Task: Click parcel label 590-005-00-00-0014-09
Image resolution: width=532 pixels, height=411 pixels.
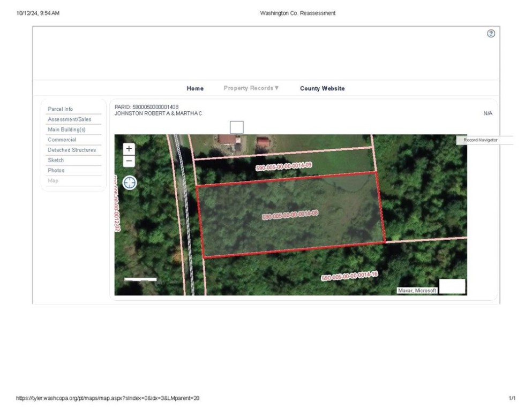Action: point(283,167)
